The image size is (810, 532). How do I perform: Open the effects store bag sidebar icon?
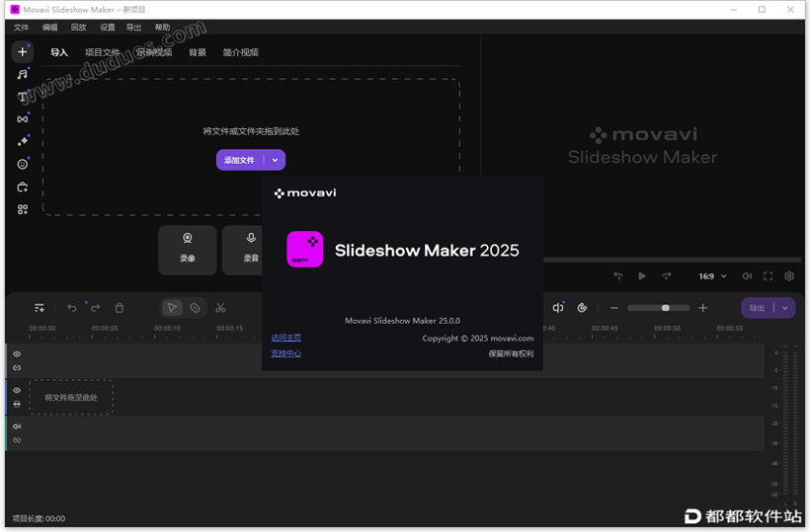[x=22, y=187]
